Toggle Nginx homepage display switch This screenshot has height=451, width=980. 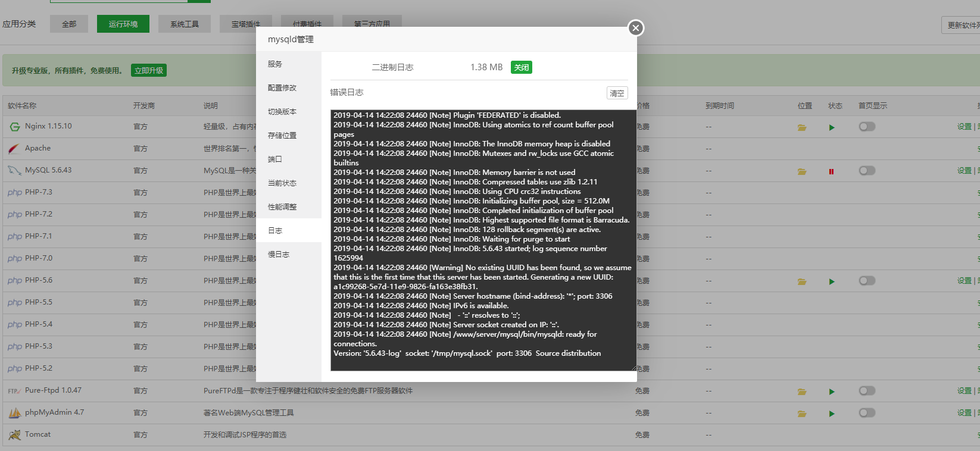[x=867, y=127]
